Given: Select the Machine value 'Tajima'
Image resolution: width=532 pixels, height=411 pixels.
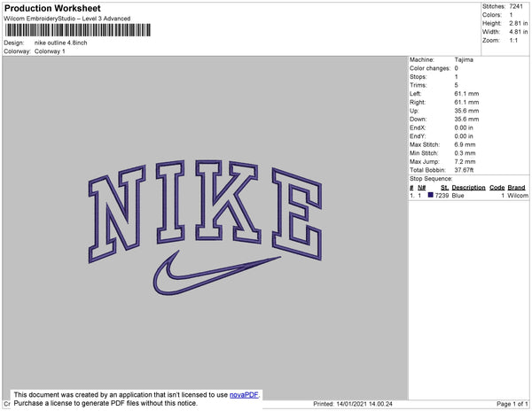Looking at the screenshot, I should [464, 59].
